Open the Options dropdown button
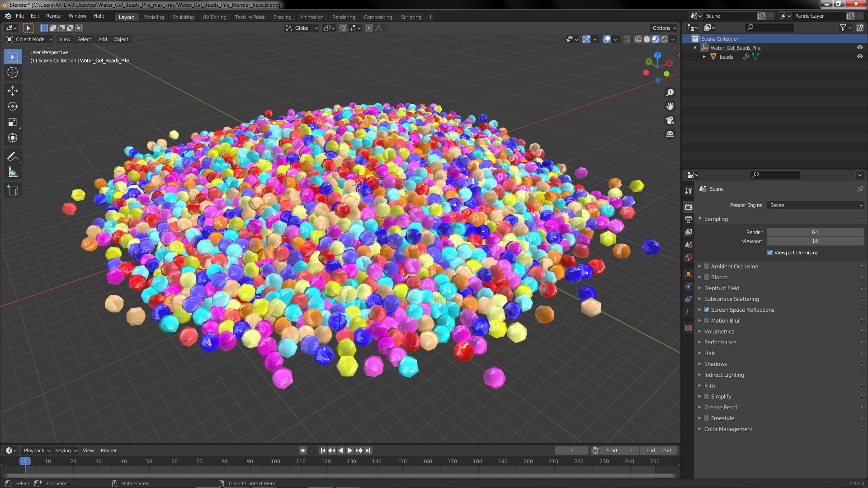This screenshot has height=488, width=868. click(664, 28)
